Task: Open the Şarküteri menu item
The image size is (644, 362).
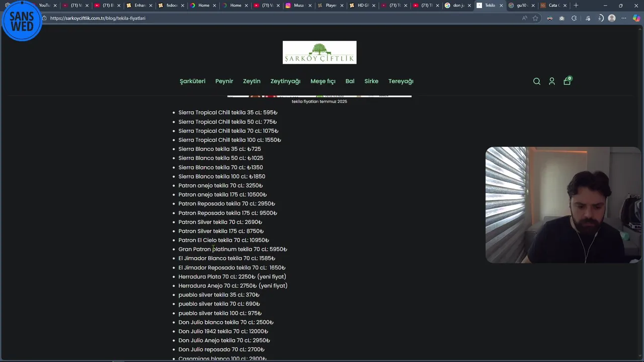Action: pyautogui.click(x=193, y=81)
